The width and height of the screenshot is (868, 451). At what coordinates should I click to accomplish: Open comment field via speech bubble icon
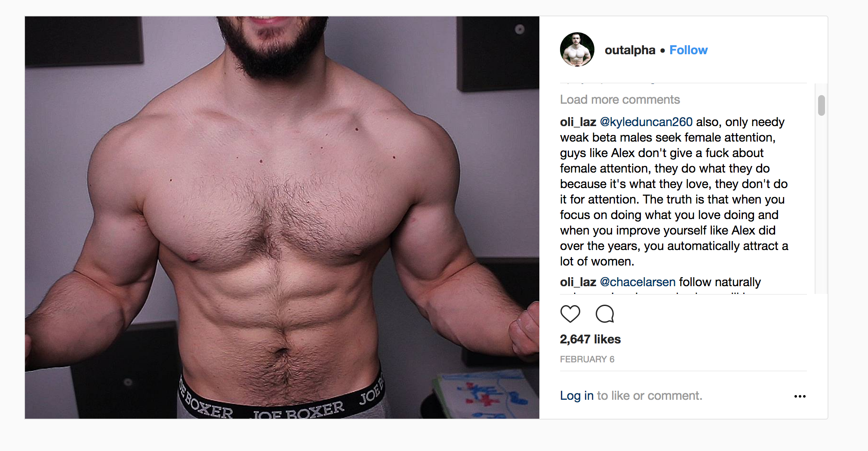[605, 314]
